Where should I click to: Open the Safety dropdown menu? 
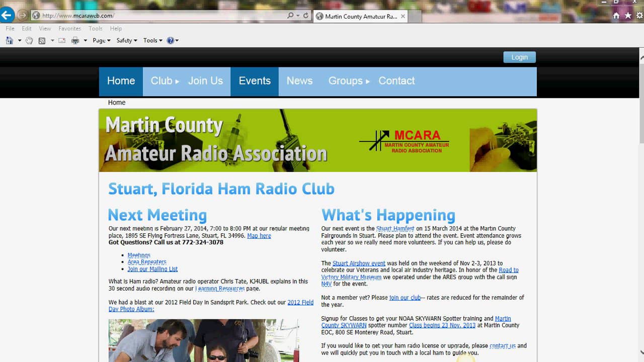127,40
